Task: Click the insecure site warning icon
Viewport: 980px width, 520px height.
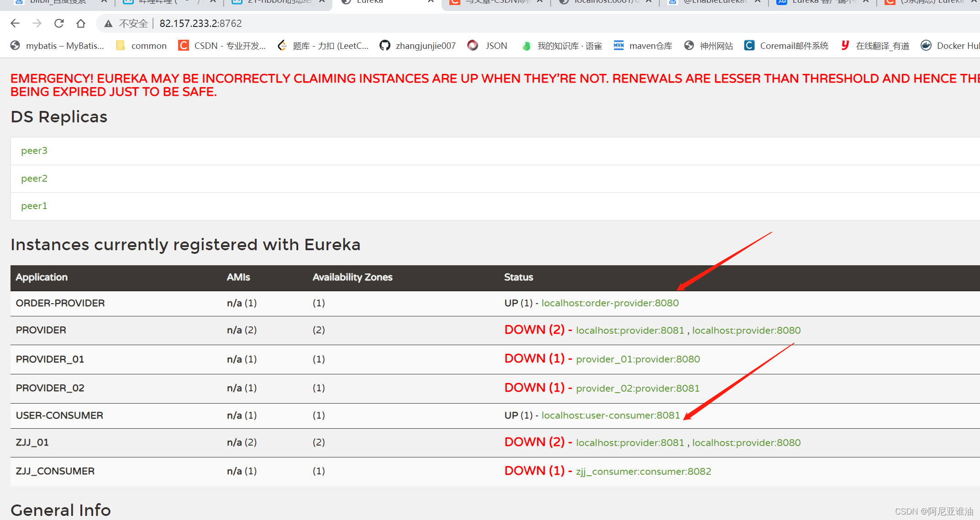Action: [x=108, y=24]
